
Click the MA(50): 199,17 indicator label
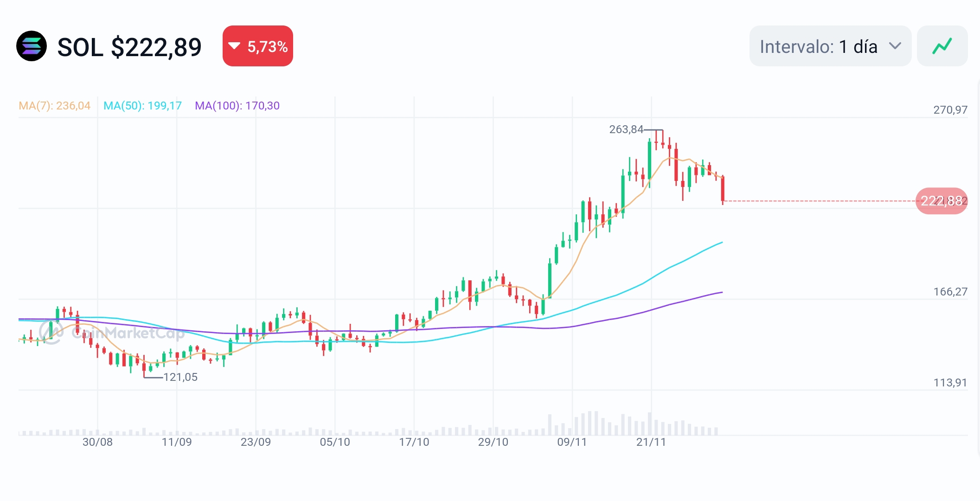(x=142, y=106)
